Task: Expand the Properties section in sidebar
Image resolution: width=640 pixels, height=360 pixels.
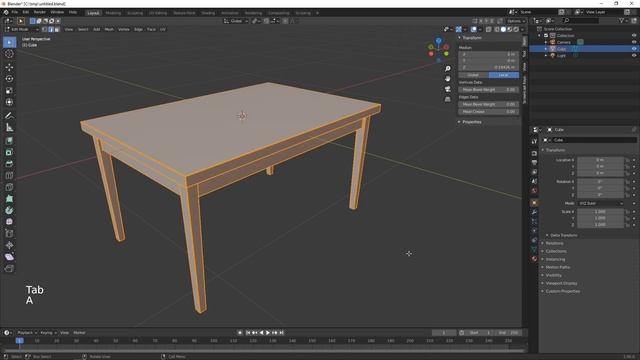Action: pyautogui.click(x=471, y=122)
